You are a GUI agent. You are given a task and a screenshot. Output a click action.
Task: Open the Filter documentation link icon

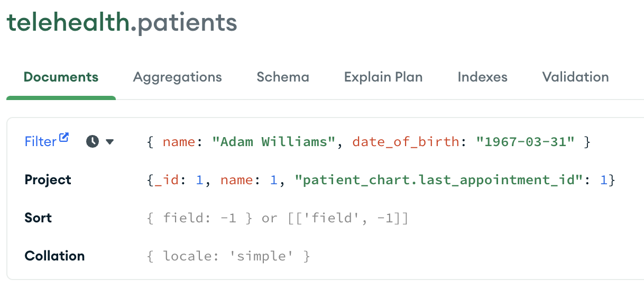point(64,138)
